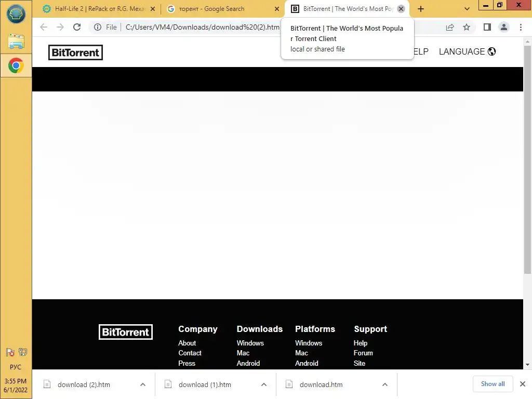Open the download (1).htm file
This screenshot has height=399, width=532.
[205, 384]
